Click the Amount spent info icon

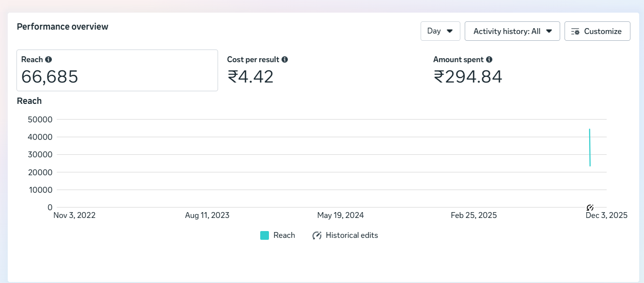489,60
